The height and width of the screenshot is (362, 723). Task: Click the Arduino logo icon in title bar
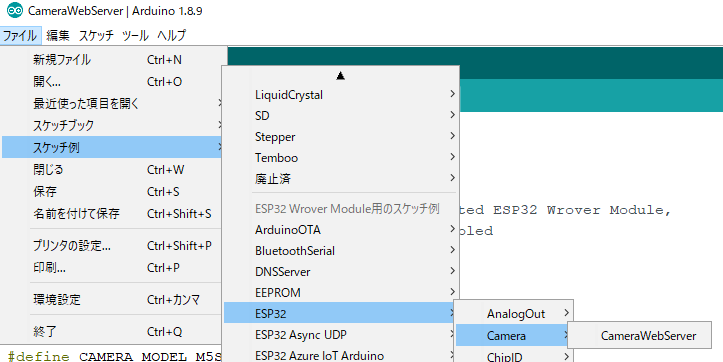[15, 10]
